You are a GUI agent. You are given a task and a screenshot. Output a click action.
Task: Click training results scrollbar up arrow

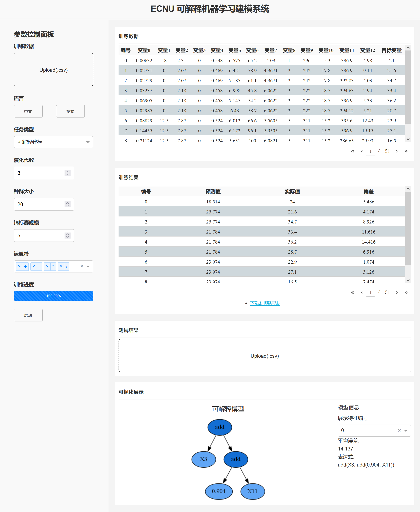[x=408, y=189]
